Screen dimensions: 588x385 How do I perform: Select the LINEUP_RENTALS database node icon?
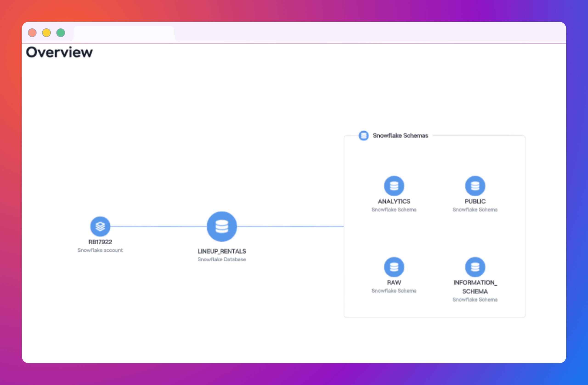(222, 226)
